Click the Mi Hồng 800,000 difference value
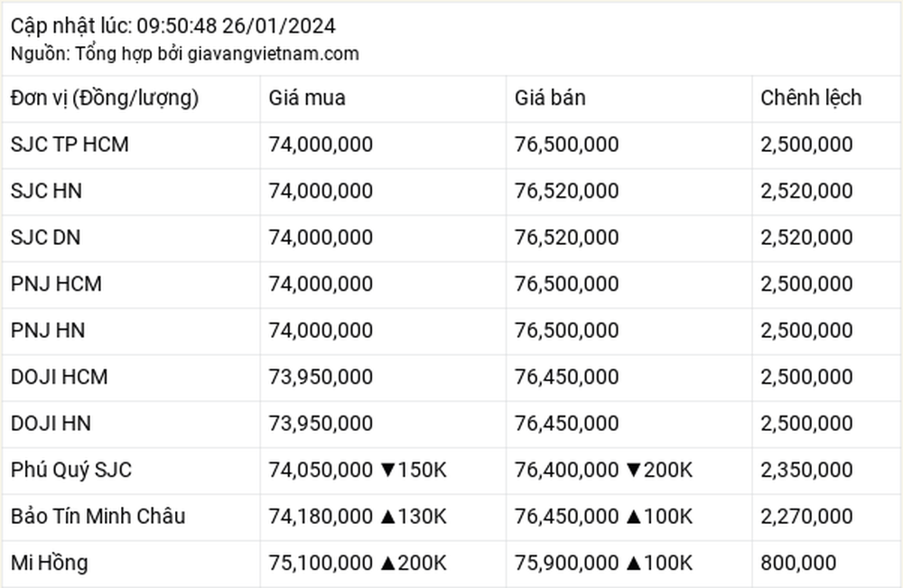 click(x=798, y=564)
